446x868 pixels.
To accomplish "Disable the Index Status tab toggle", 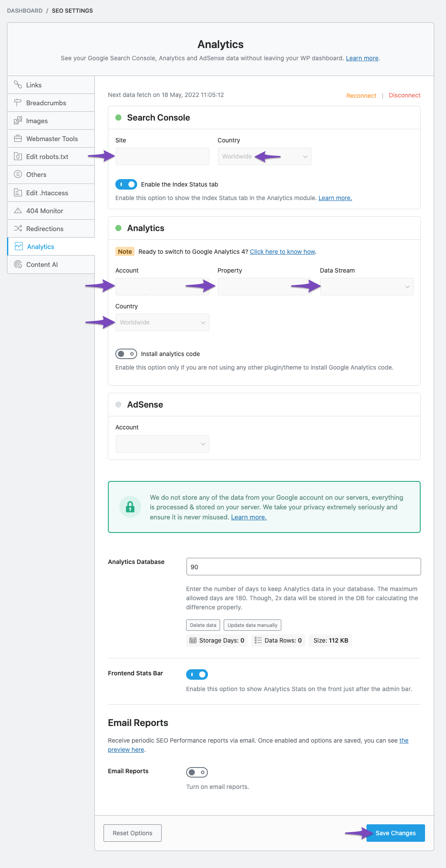I will (x=126, y=184).
